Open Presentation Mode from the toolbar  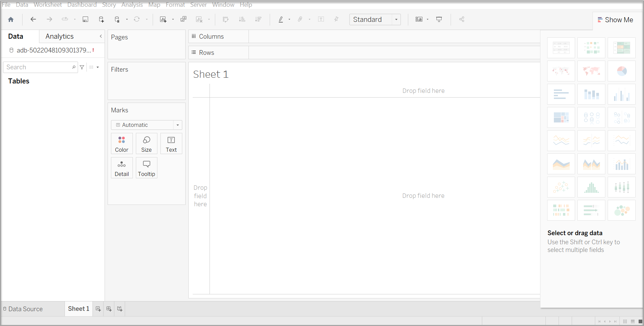439,20
